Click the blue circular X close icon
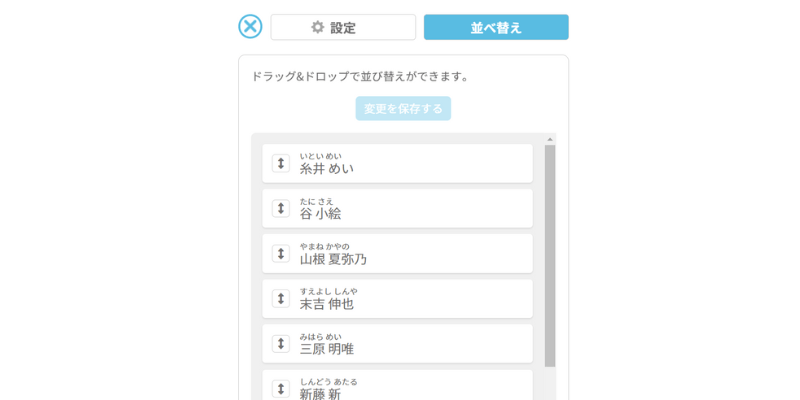 250,27
